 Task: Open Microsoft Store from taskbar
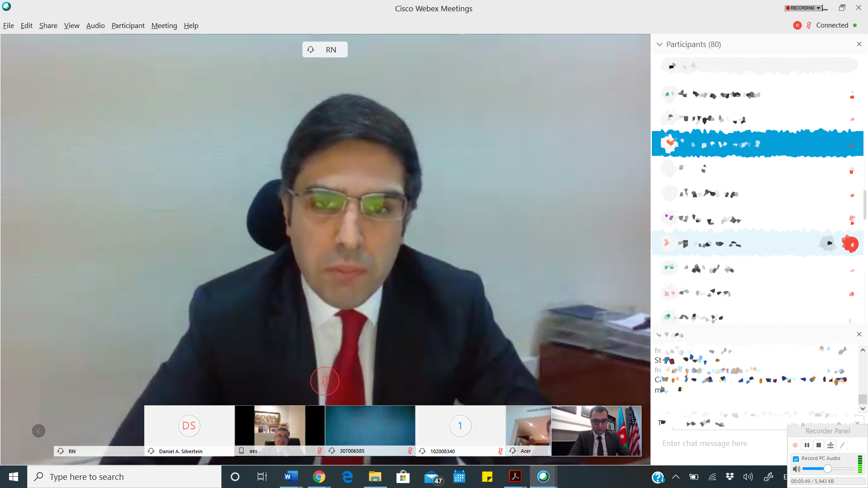pyautogui.click(x=403, y=477)
